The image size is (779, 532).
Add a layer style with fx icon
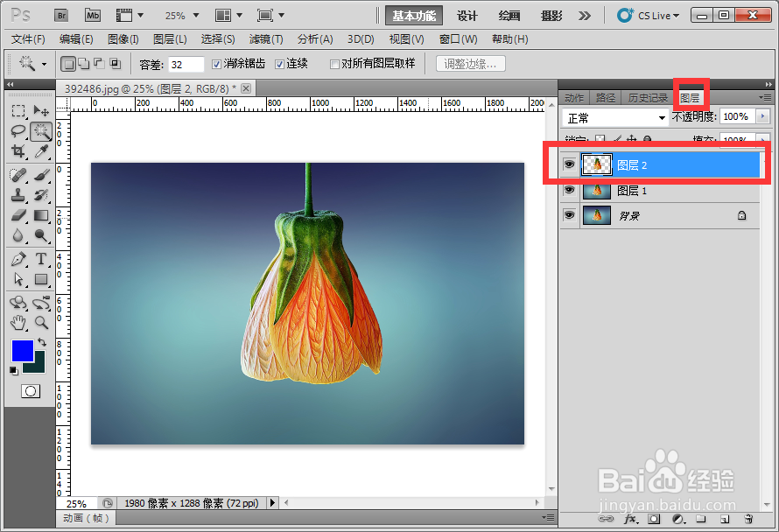[x=630, y=519]
